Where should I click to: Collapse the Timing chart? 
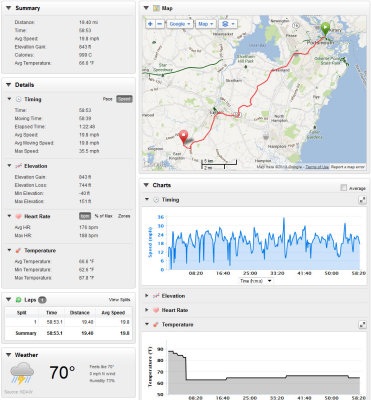pos(147,199)
